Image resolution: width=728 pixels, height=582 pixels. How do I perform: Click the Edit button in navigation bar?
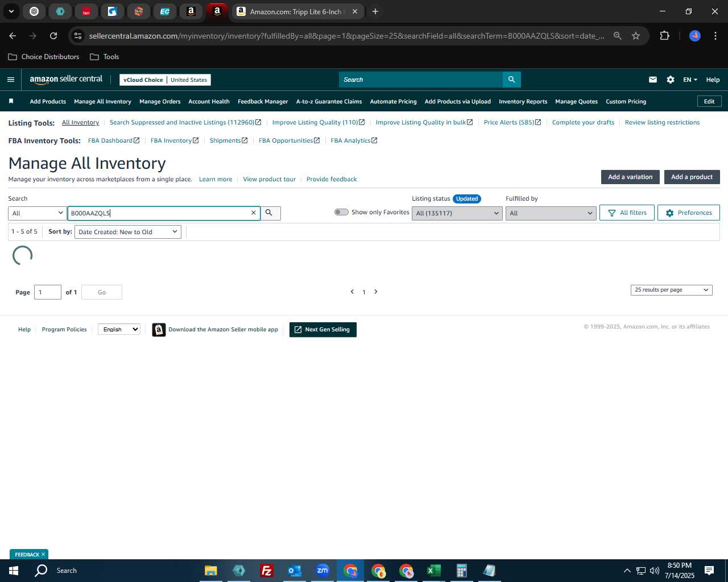[x=709, y=101]
